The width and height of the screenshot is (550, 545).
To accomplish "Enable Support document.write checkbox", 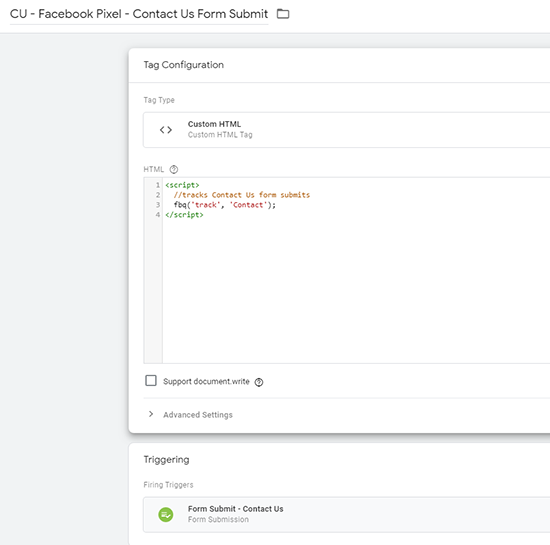I will coord(151,381).
